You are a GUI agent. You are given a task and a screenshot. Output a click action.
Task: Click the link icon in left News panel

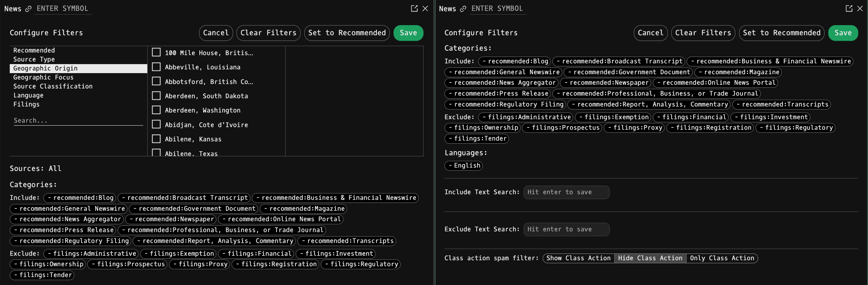[x=28, y=9]
